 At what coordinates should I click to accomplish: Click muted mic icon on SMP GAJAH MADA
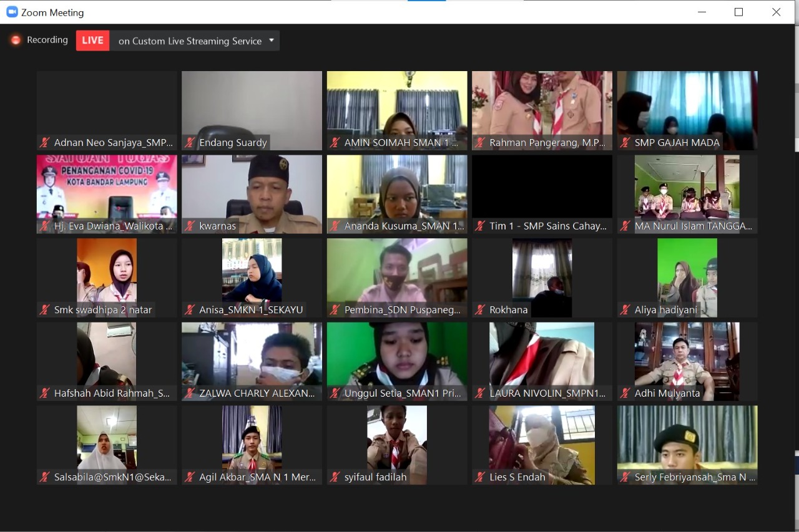coord(625,143)
